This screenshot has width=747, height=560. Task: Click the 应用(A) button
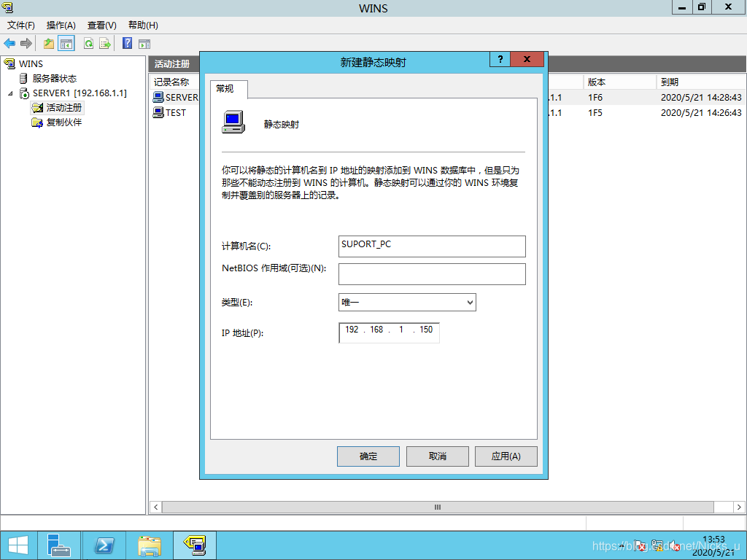pyautogui.click(x=506, y=456)
